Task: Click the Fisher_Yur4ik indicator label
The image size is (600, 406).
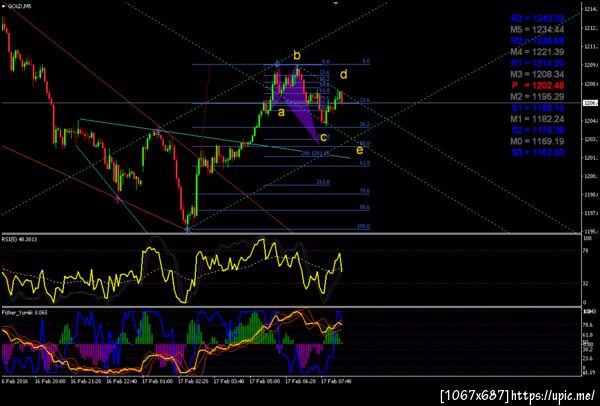Action: [24, 312]
